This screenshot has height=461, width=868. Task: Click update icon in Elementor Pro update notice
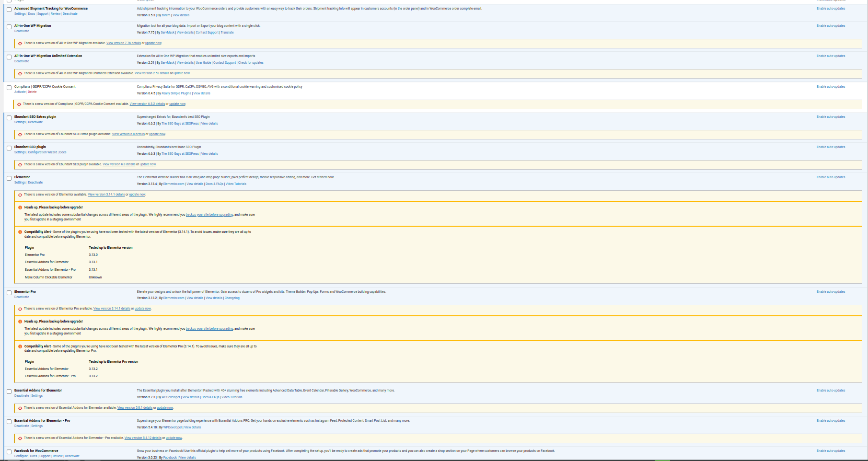coord(20,309)
